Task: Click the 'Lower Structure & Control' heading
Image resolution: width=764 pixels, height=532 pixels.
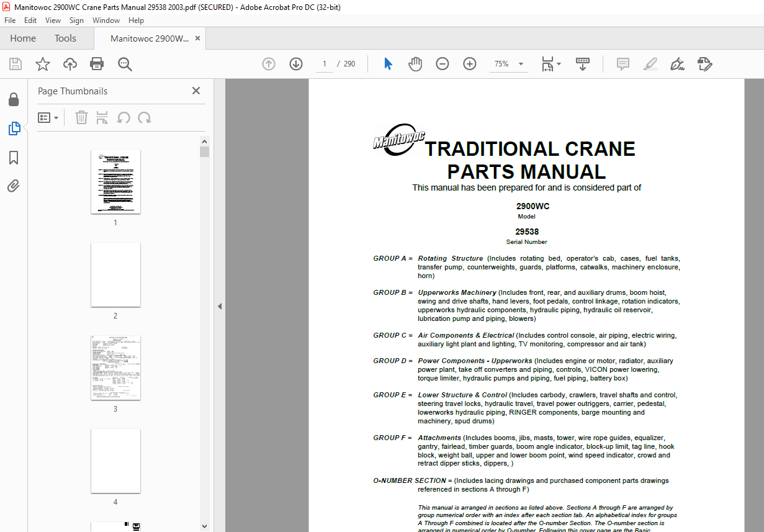Action: click(x=463, y=395)
